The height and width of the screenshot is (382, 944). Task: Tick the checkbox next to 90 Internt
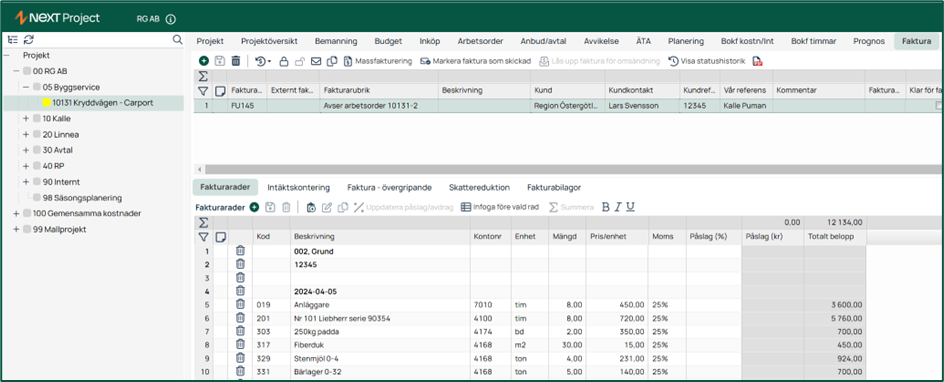pos(37,182)
